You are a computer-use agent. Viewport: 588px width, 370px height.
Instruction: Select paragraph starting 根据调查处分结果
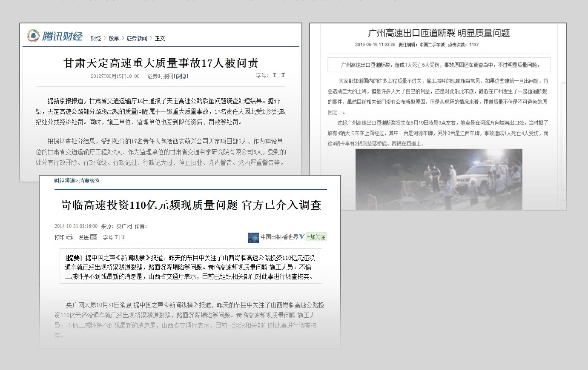pos(161,152)
